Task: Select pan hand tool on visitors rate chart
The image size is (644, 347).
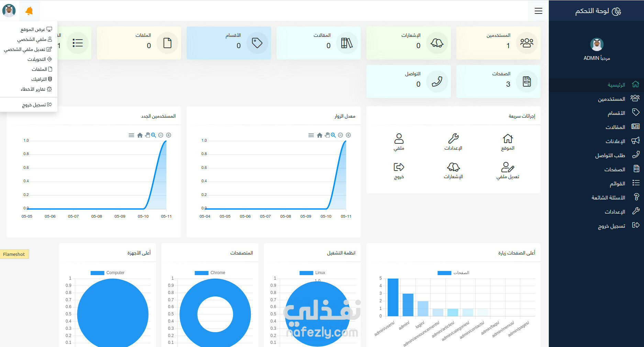Action: (x=327, y=135)
